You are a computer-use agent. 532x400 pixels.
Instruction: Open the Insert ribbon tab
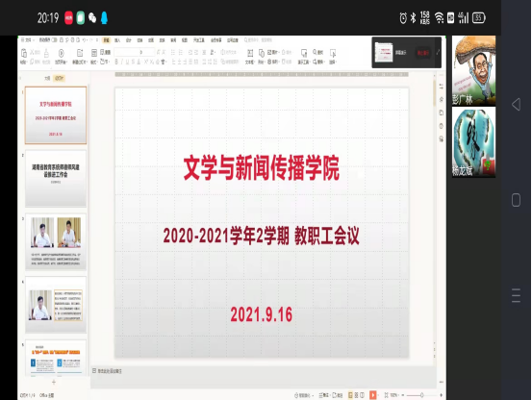pyautogui.click(x=117, y=40)
